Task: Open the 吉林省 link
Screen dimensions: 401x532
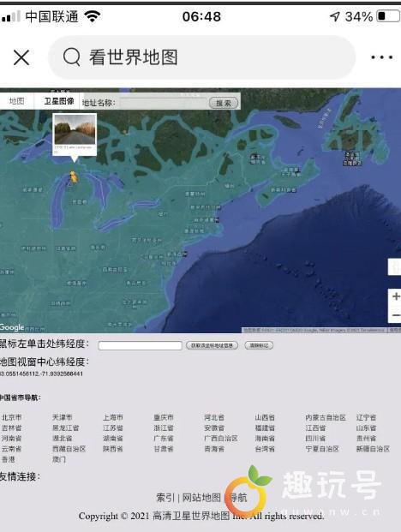Action: [11, 427]
